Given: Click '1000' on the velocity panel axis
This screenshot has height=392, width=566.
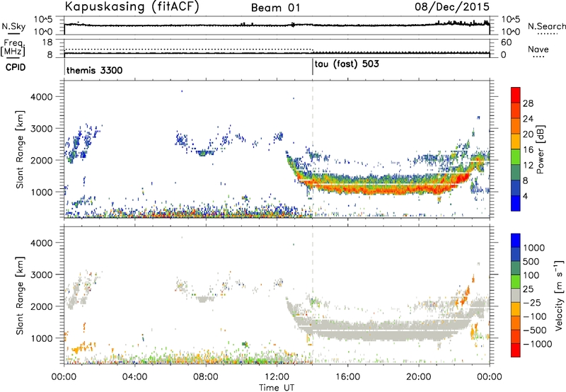Looking at the screenshot, I should tap(41, 338).
